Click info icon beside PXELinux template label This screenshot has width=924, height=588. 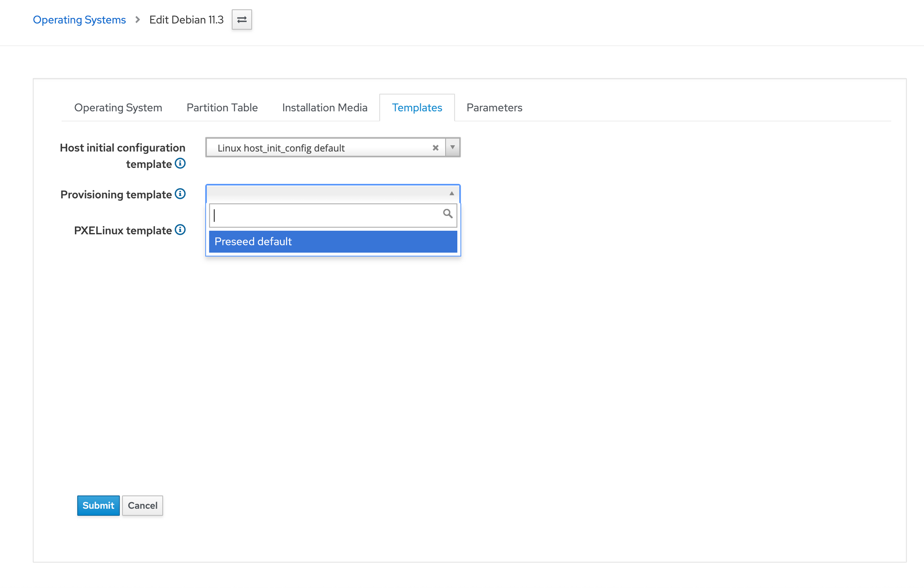pyautogui.click(x=180, y=230)
